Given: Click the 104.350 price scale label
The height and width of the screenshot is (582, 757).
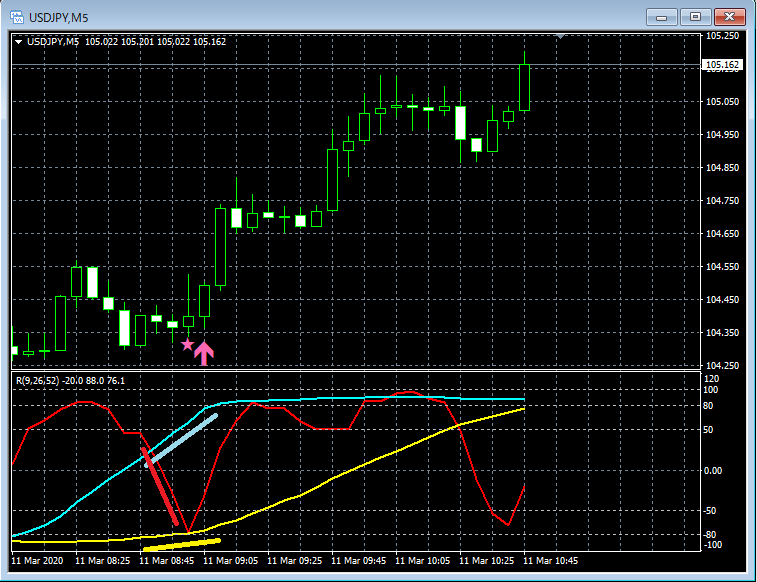Looking at the screenshot, I should pyautogui.click(x=722, y=333).
